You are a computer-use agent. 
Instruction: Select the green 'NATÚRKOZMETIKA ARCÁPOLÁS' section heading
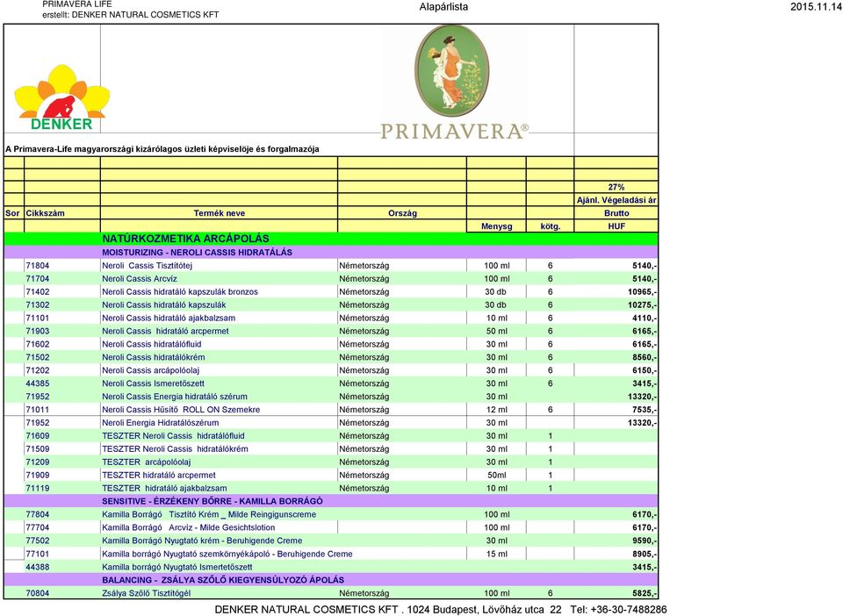[185, 239]
